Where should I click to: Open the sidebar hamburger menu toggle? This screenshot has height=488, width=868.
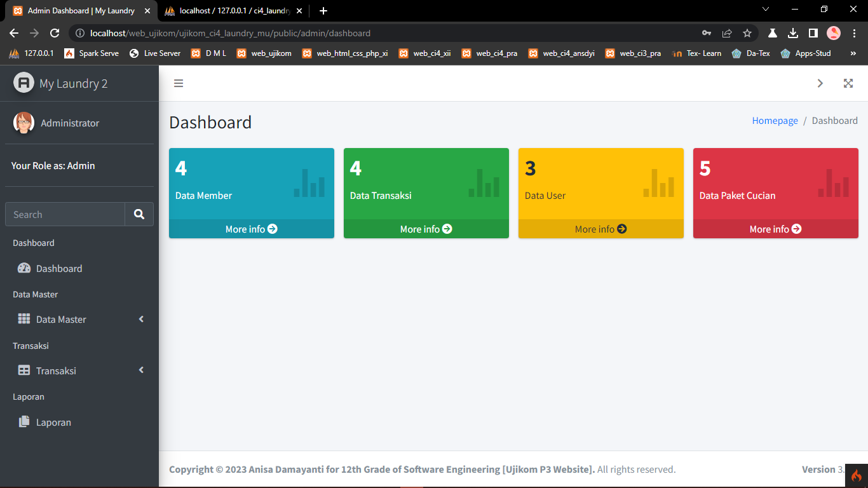coord(179,83)
